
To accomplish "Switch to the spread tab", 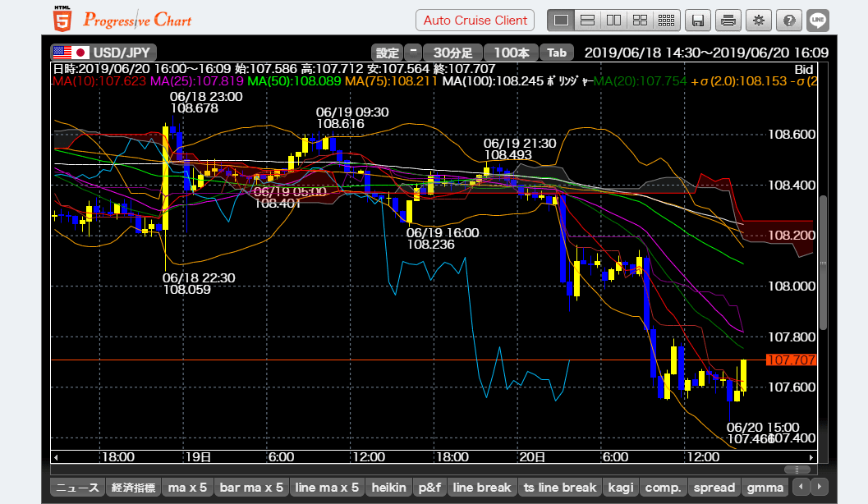I will [x=714, y=488].
